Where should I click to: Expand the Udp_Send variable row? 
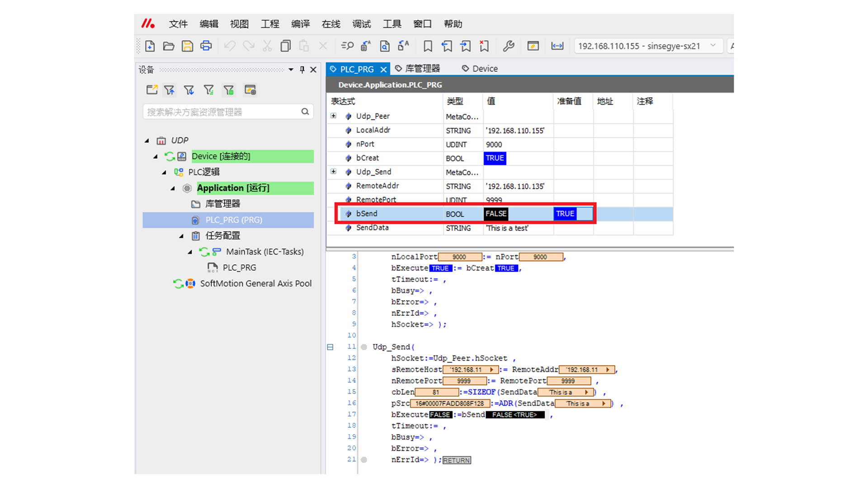334,172
